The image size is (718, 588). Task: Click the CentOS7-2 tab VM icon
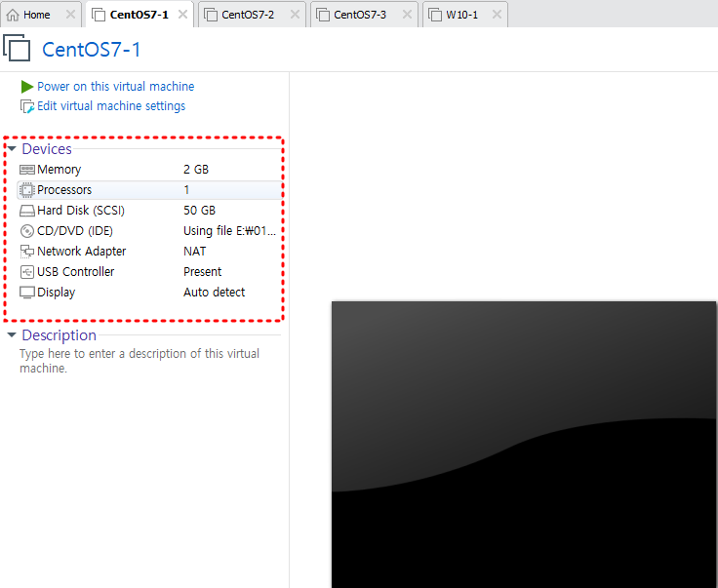[210, 15]
